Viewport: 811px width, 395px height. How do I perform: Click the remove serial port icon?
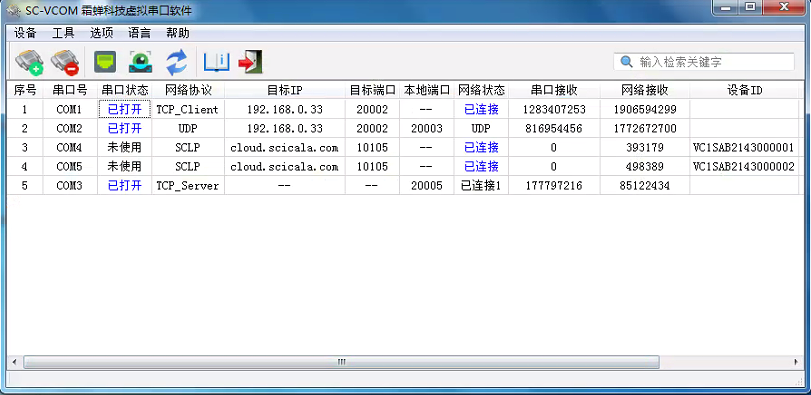[65, 62]
